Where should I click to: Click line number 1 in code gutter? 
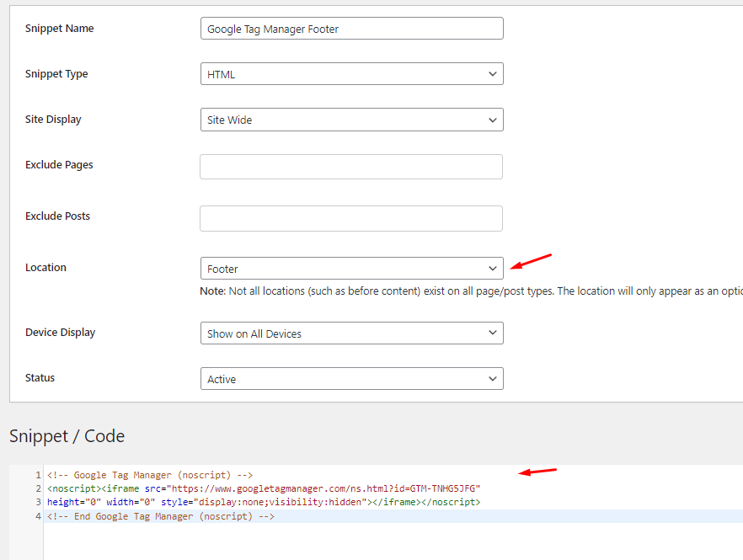click(38, 475)
